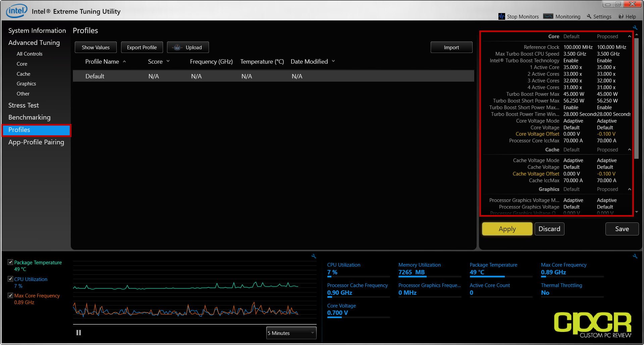Open Settings via the wrench icon
This screenshot has height=345, width=644.
point(589,16)
